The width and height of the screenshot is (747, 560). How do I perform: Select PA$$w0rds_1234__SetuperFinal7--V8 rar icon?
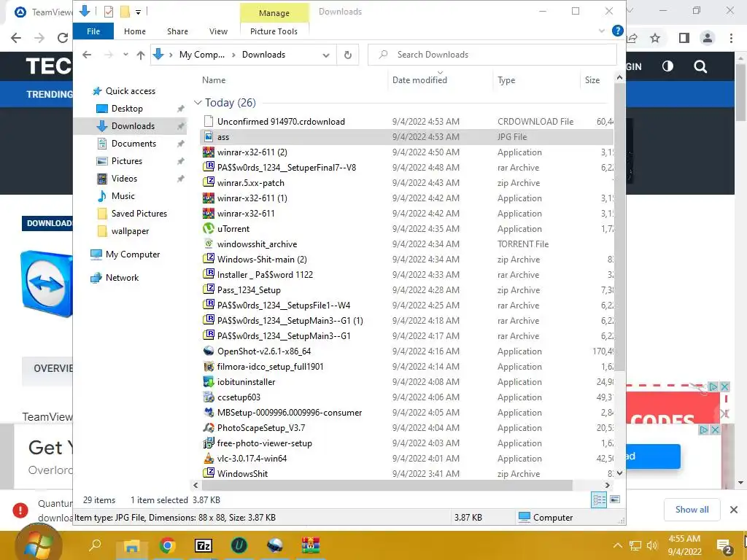[x=208, y=167]
